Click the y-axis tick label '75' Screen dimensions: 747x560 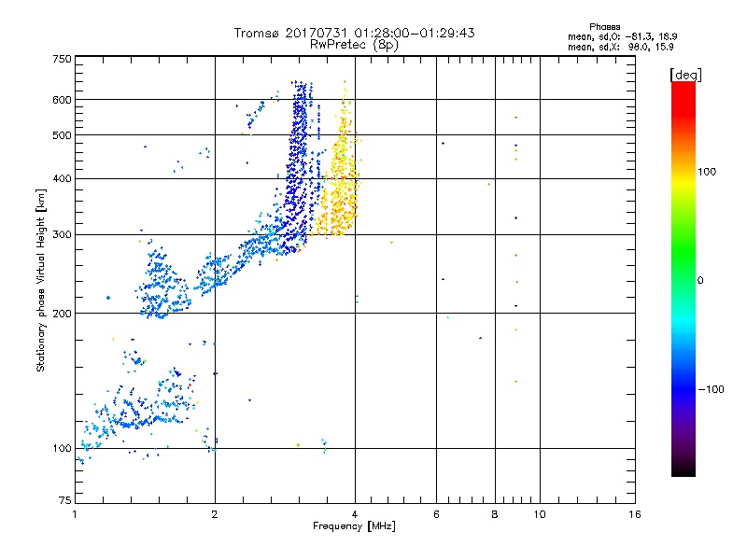pos(65,500)
